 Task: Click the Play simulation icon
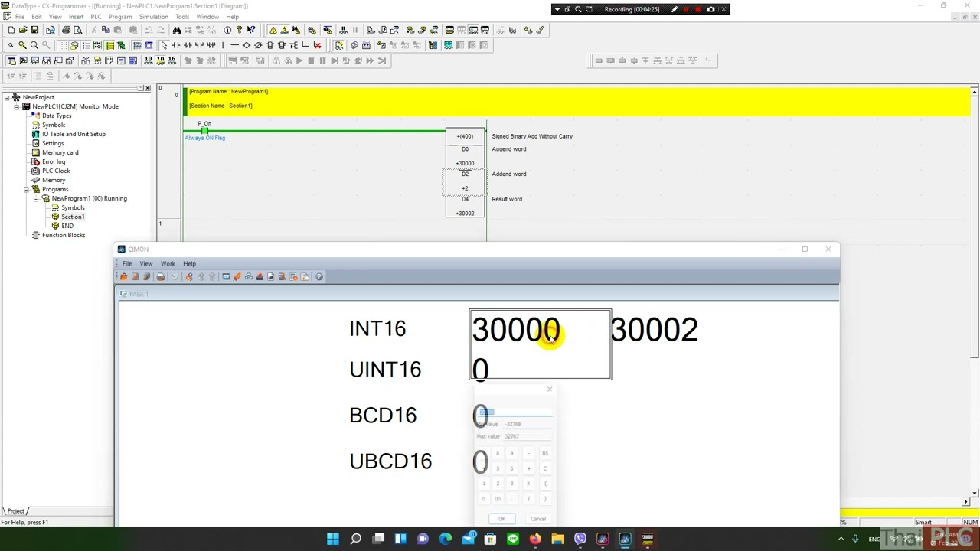pos(299,60)
